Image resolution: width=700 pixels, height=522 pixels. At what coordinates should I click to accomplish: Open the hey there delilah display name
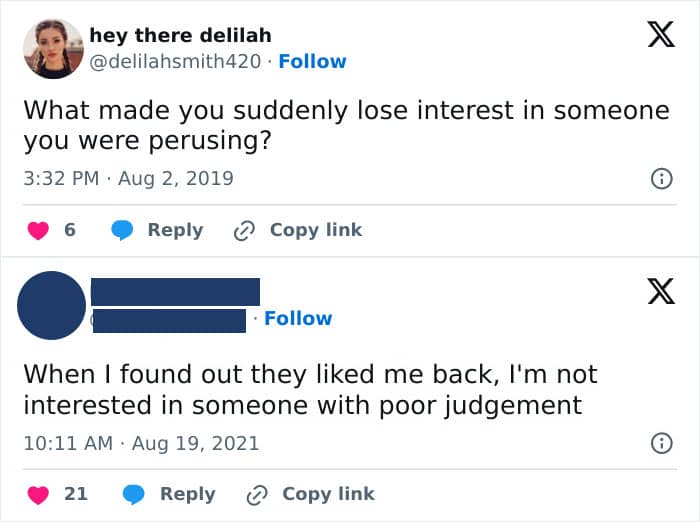pos(180,35)
